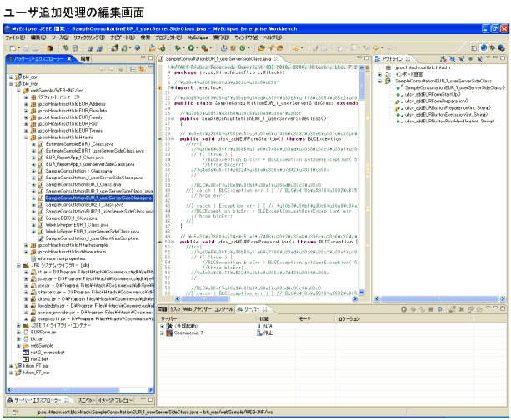The image size is (511, 420).
Task: Expand the Cosminexus 7 server entry
Action: pos(163,332)
